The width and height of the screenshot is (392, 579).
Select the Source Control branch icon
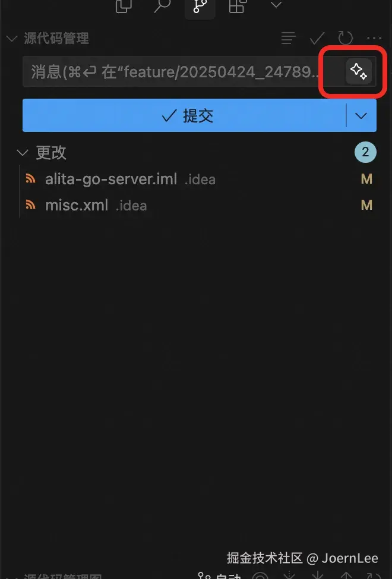click(x=200, y=7)
